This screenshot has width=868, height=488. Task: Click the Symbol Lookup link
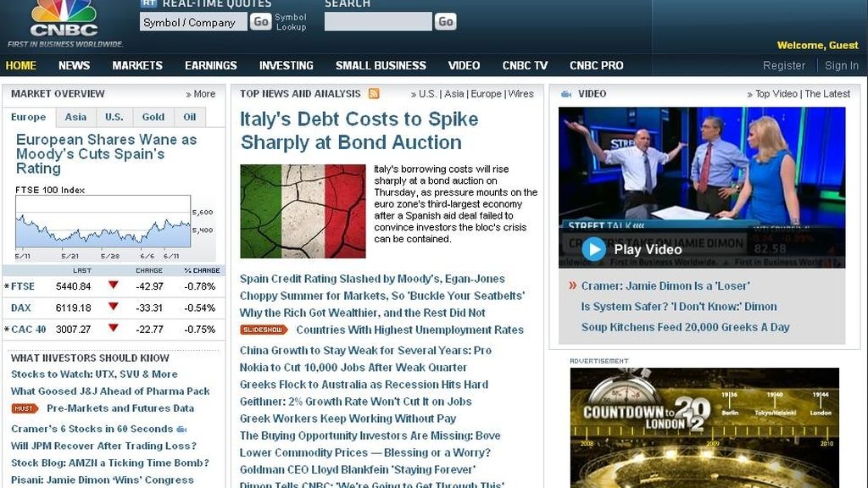coord(291,22)
